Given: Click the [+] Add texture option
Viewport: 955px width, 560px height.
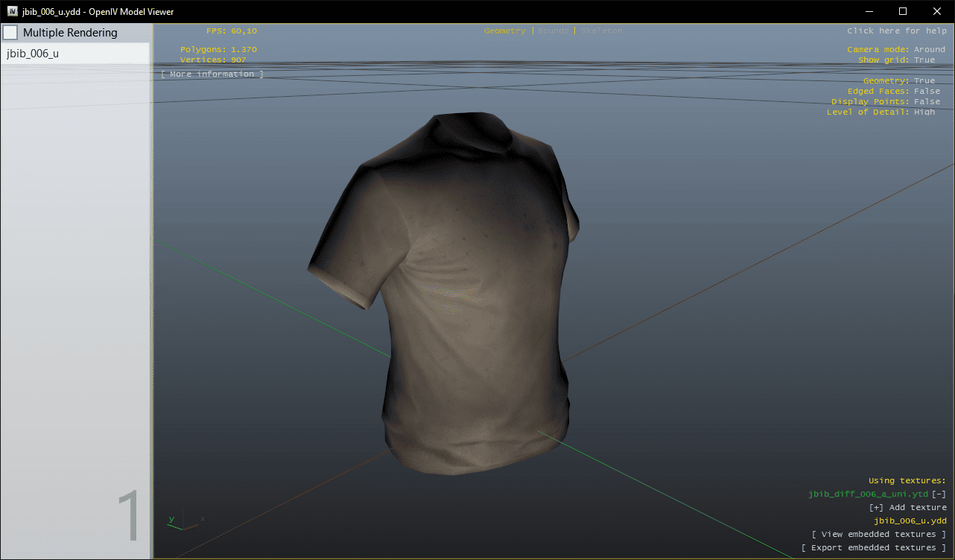Looking at the screenshot, I should pos(907,507).
